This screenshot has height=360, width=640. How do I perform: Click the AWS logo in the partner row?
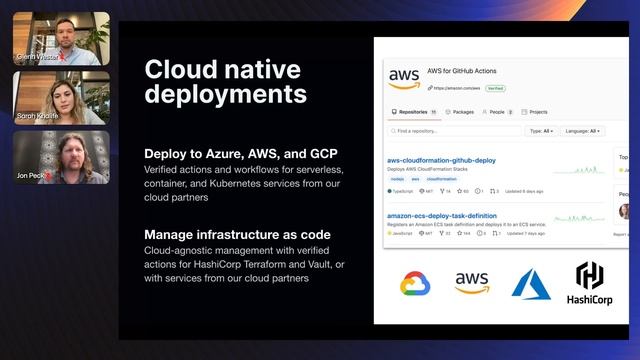click(x=472, y=283)
